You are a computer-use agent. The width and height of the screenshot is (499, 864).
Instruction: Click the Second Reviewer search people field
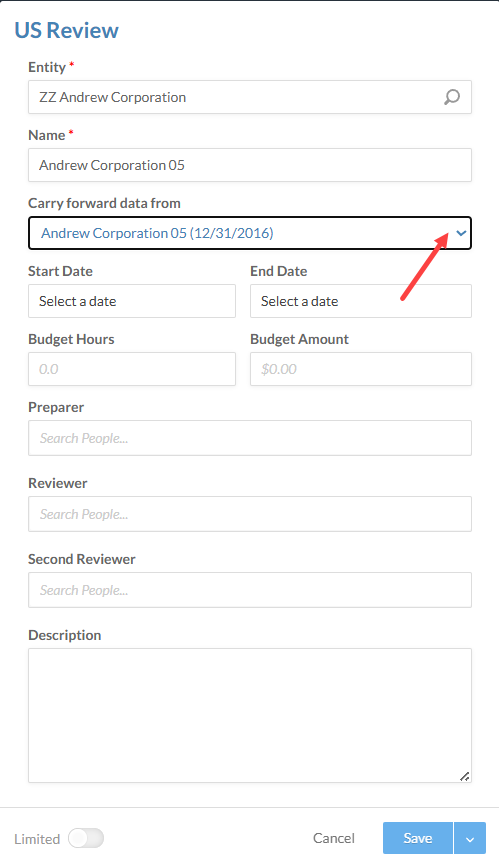click(250, 590)
